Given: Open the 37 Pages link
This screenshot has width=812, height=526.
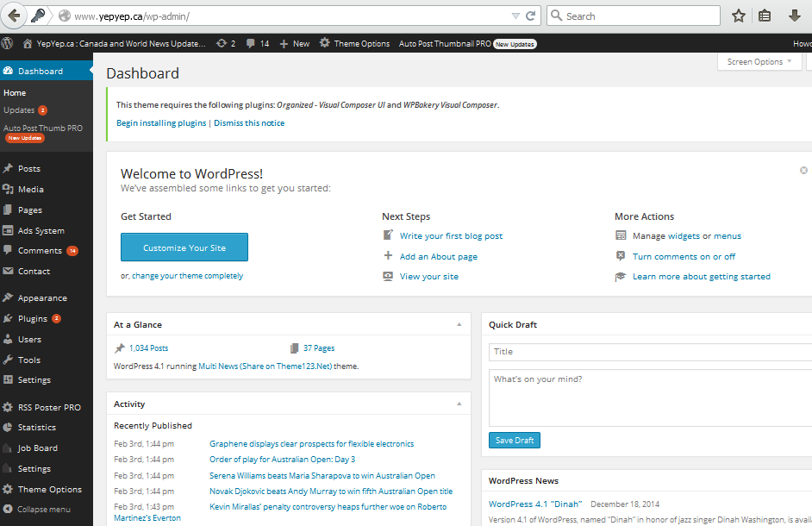Looking at the screenshot, I should tap(319, 348).
